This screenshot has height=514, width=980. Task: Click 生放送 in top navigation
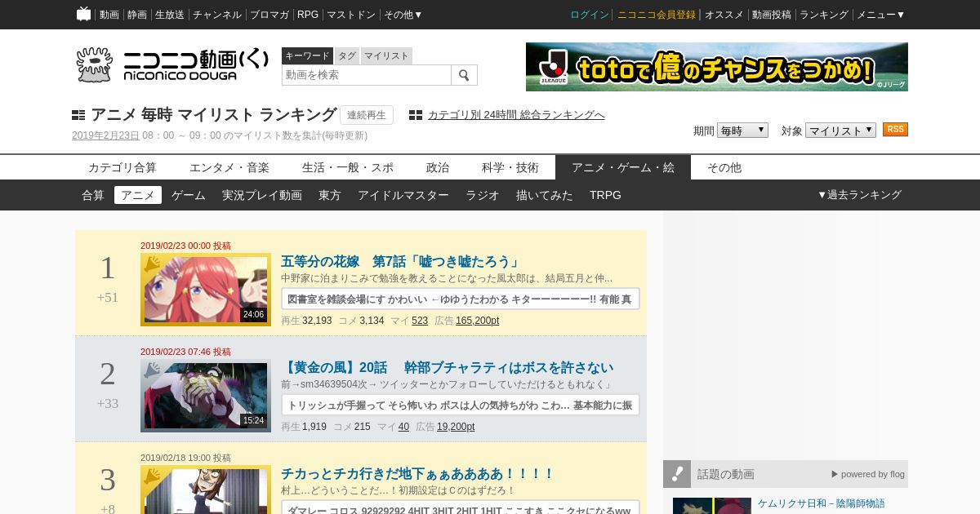170,15
